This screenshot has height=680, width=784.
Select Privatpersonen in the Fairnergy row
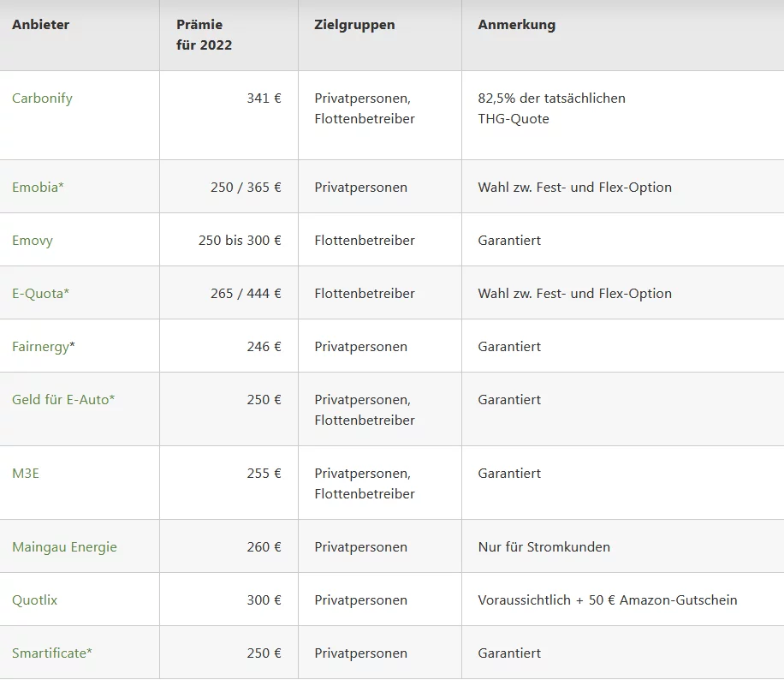click(x=360, y=347)
